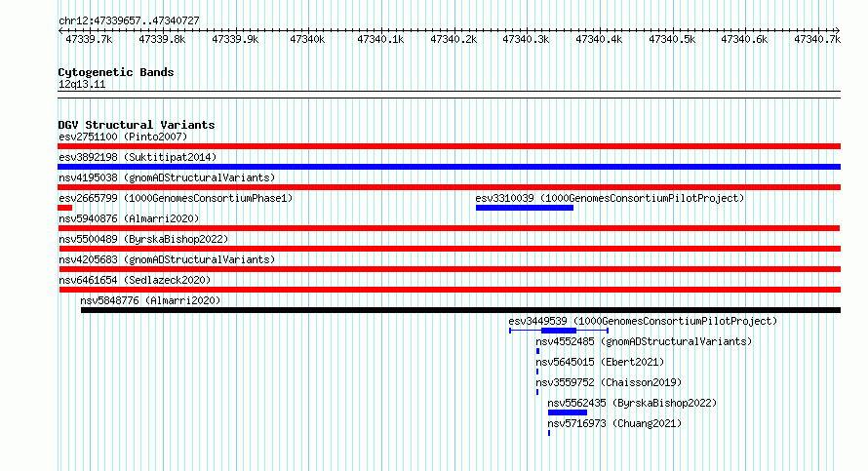Click the DGV Structural Variants track title
Screen dimensions: 868x471
pyautogui.click(x=137, y=125)
